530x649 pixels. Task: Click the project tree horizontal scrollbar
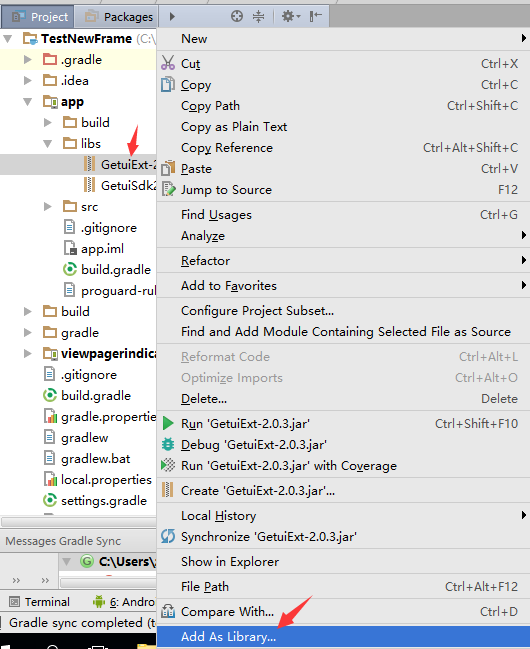pyautogui.click(x=79, y=522)
